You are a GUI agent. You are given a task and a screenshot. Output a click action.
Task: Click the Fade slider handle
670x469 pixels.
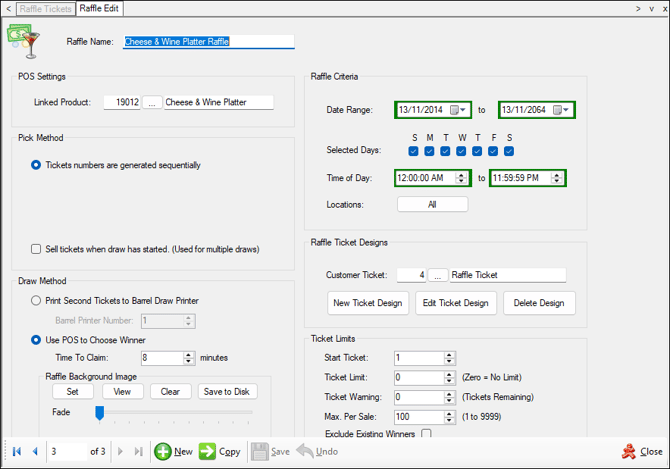[99, 412]
